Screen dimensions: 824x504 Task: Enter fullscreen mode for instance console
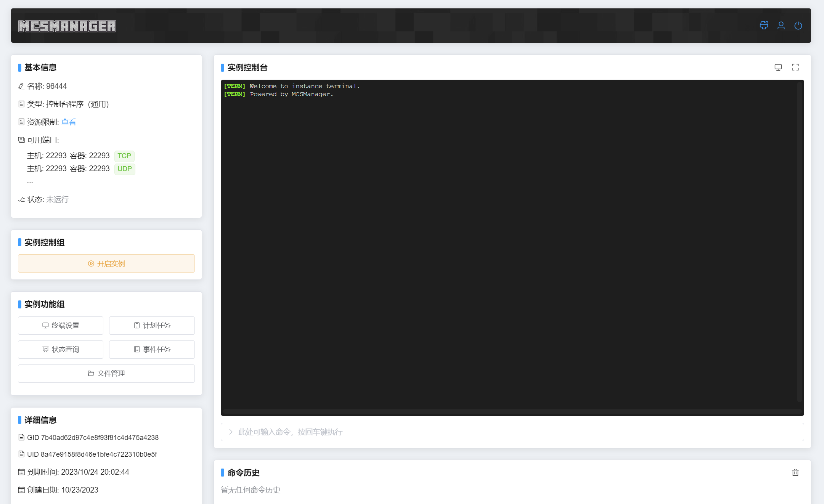pyautogui.click(x=795, y=67)
